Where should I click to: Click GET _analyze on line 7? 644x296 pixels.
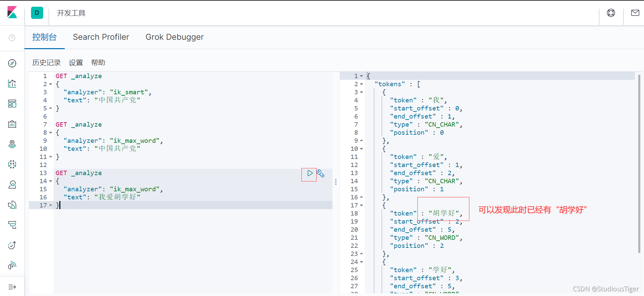[79, 125]
